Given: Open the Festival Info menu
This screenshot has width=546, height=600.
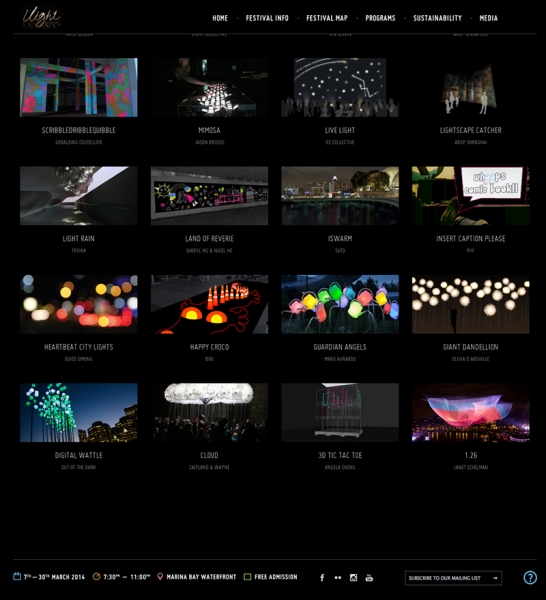Looking at the screenshot, I should point(267,18).
